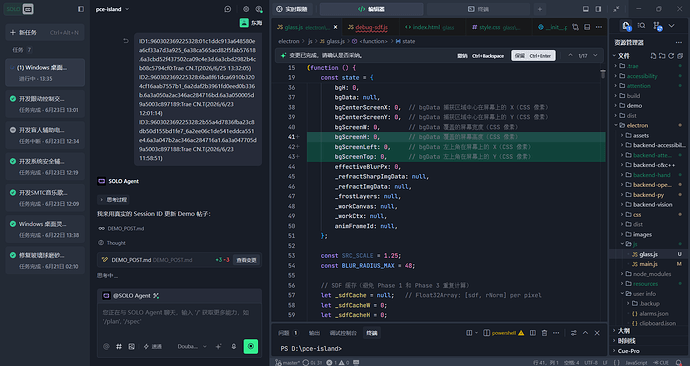Image resolution: width=690 pixels, height=366 pixels.
Task: Click the SOLO Agent chat input field
Action: coord(179,318)
